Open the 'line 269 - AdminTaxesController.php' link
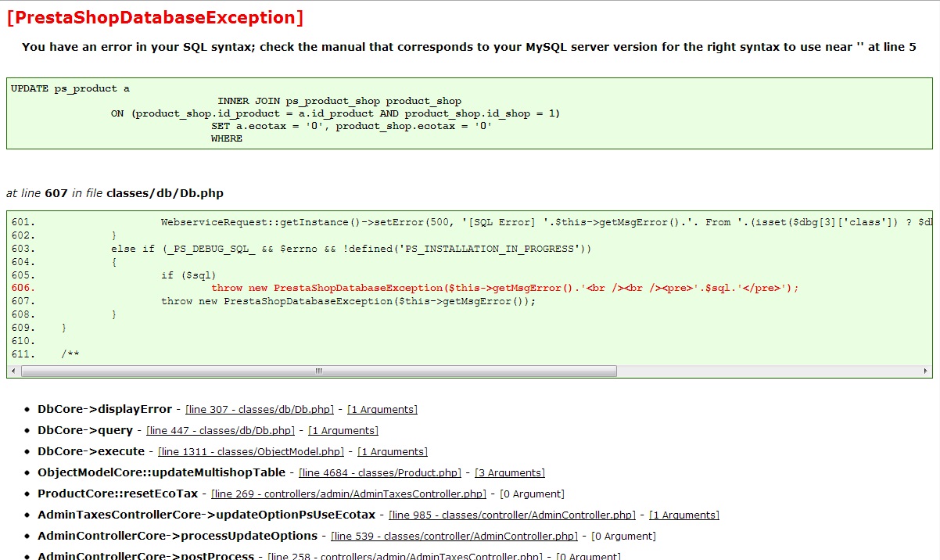940x560 pixels. click(x=349, y=494)
